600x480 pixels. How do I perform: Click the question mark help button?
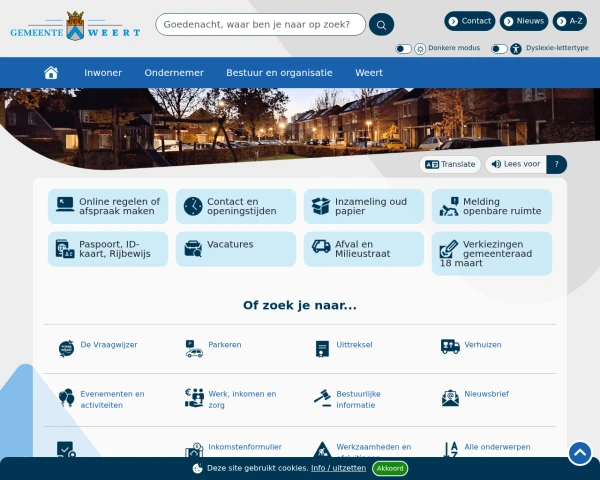[556, 164]
